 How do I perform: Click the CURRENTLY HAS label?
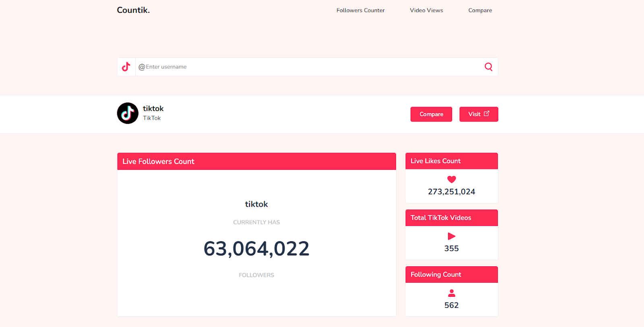(x=256, y=222)
